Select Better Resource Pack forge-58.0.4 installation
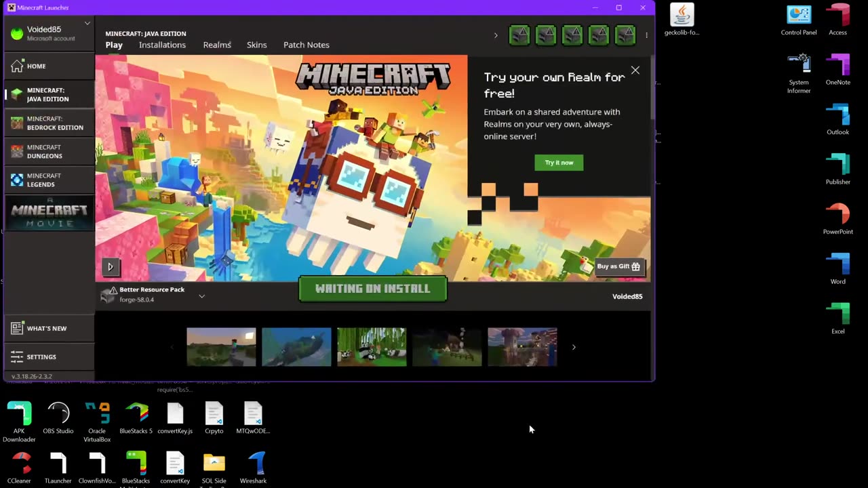The height and width of the screenshot is (488, 868). click(x=152, y=295)
